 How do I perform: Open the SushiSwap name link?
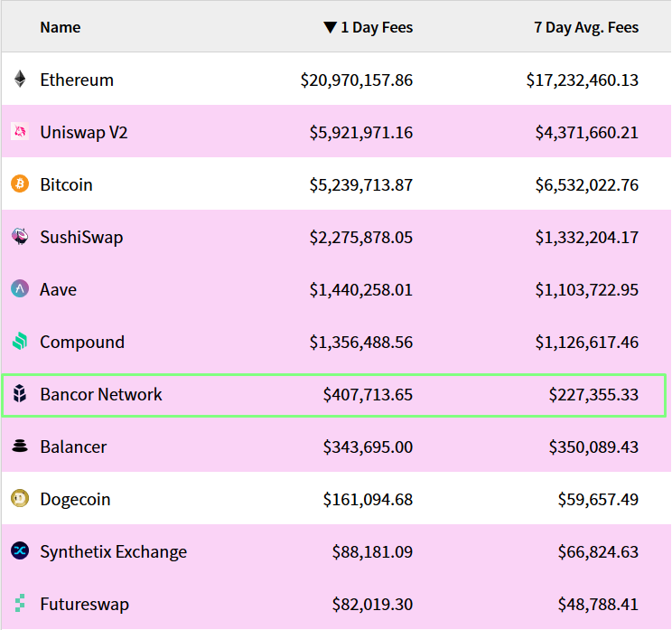coord(81,237)
